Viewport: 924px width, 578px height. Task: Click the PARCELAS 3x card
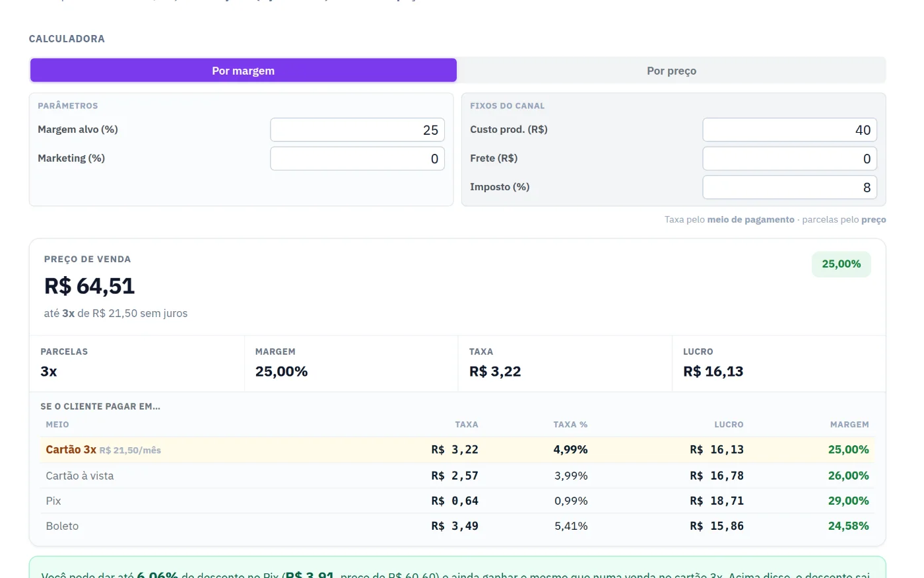(137, 363)
